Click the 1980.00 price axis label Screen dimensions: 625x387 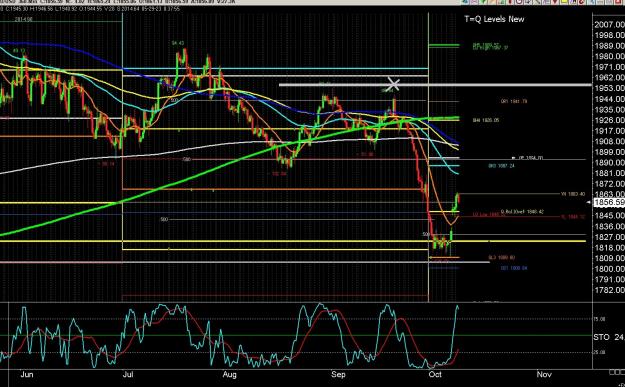[x=609, y=57]
